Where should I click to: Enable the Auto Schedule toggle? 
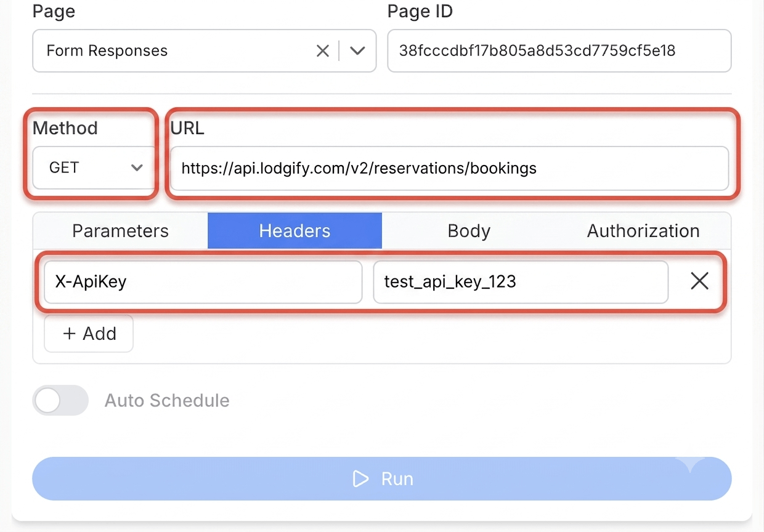(x=60, y=400)
